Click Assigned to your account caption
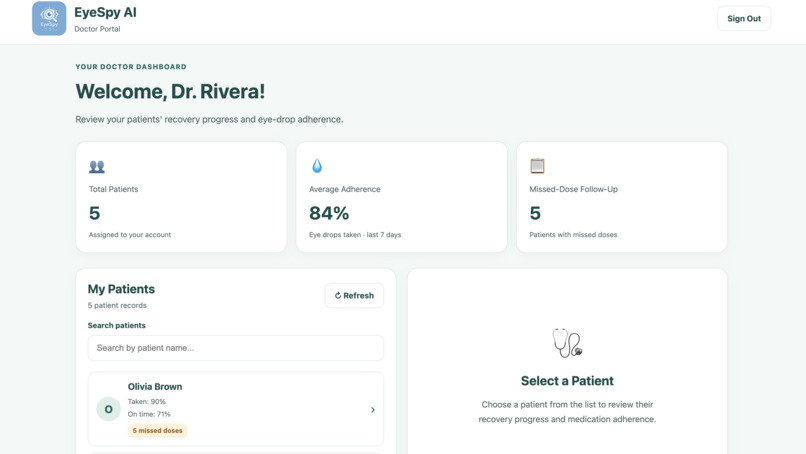The width and height of the screenshot is (806, 454). 130,234
